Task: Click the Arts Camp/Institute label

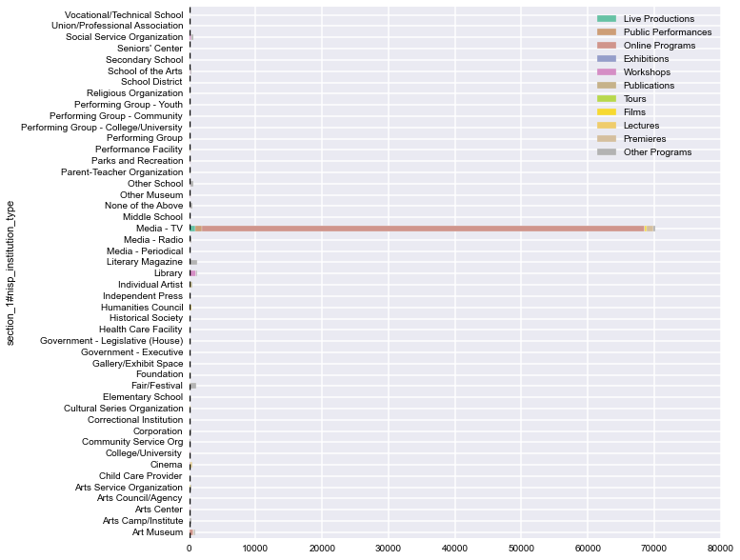Action: (x=143, y=520)
